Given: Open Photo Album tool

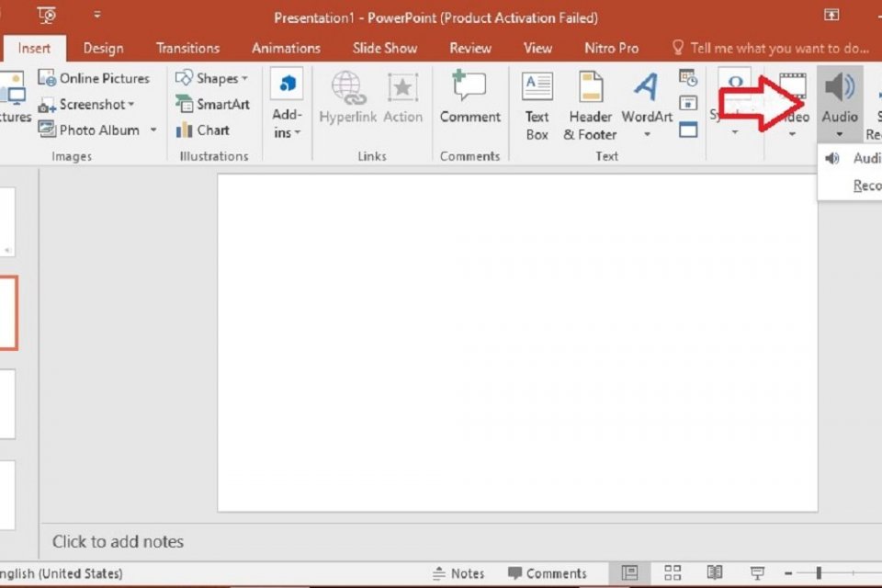Looking at the screenshot, I should tap(89, 130).
